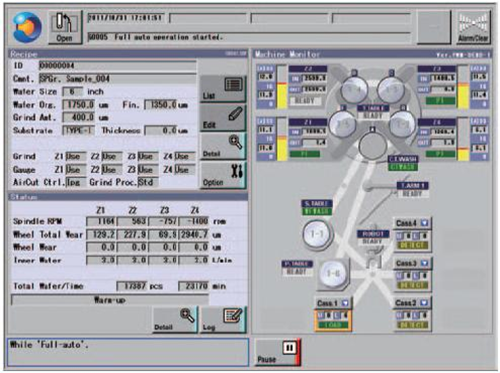Click the While 'Full-auto' message box
The image size is (500, 373).
[x=128, y=352]
